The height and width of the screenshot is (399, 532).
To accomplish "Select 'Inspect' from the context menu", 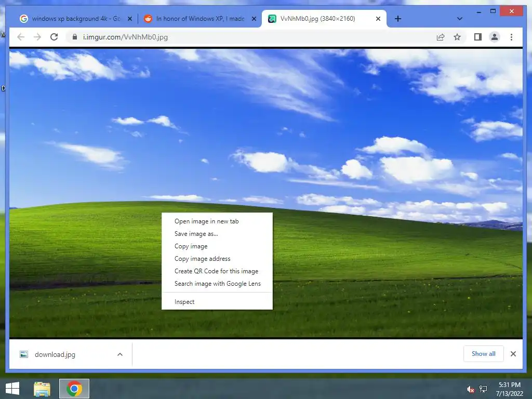I will pyautogui.click(x=217, y=302).
